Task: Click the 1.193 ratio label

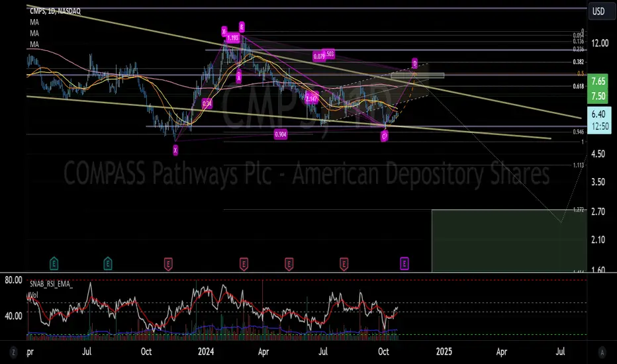Action: 232,38
